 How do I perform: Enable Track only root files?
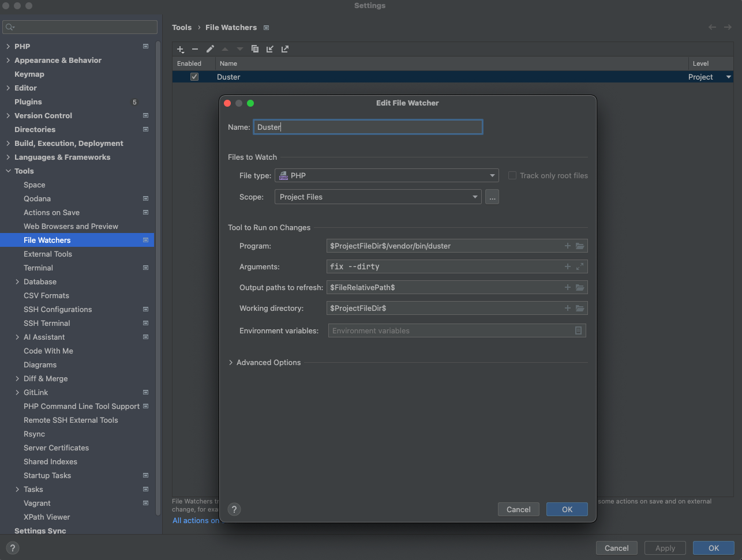[512, 175]
